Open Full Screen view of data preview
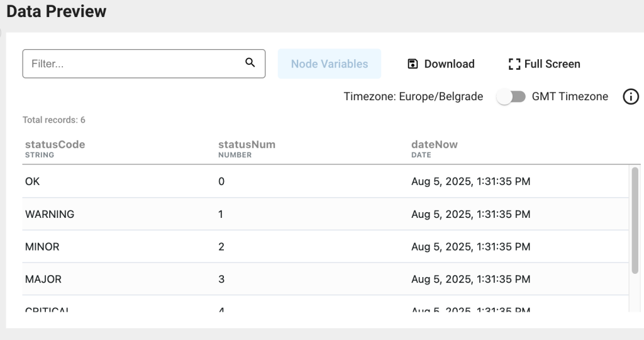The image size is (644, 340). (544, 64)
